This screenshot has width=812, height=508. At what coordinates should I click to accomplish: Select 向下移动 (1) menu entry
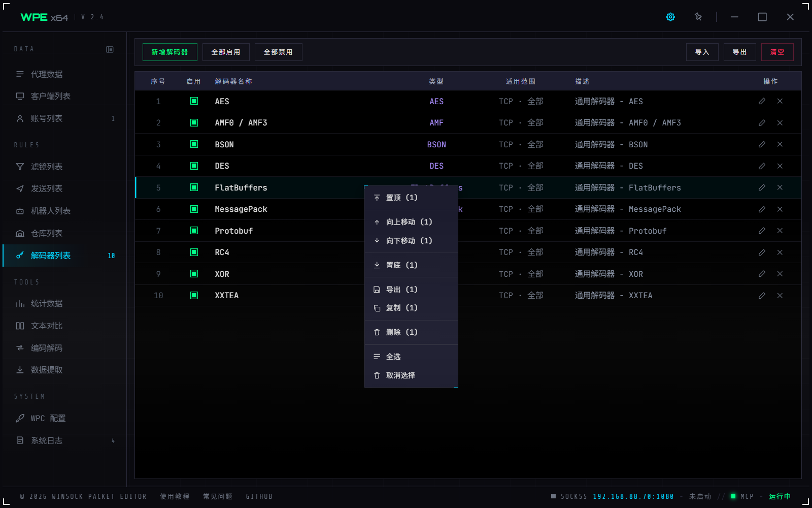[x=411, y=241]
